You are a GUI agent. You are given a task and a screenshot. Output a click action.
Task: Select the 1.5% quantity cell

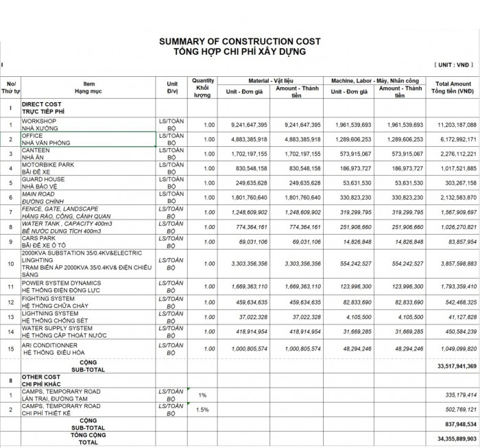(202, 410)
